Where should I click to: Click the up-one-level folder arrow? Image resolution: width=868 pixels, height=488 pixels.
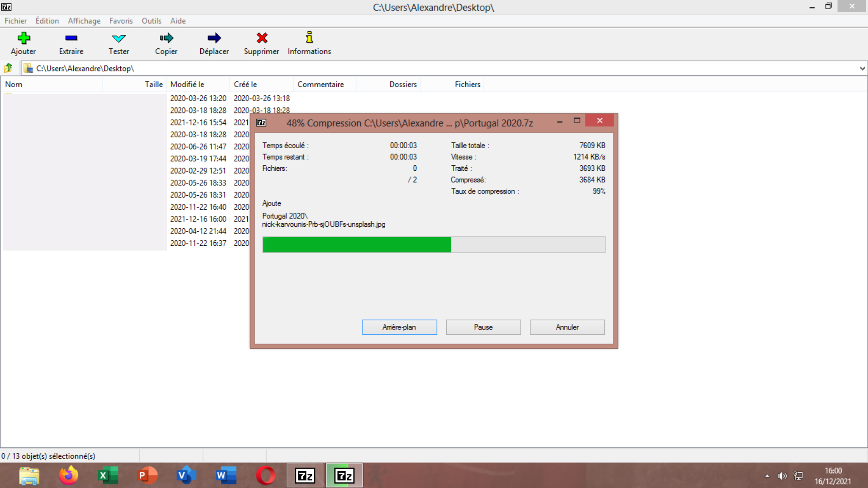(8, 68)
